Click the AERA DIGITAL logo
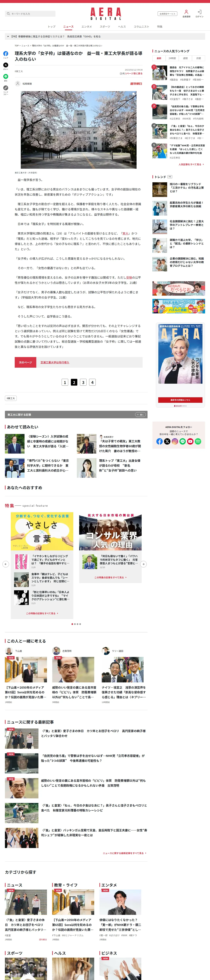210x980 pixels. 105,14
